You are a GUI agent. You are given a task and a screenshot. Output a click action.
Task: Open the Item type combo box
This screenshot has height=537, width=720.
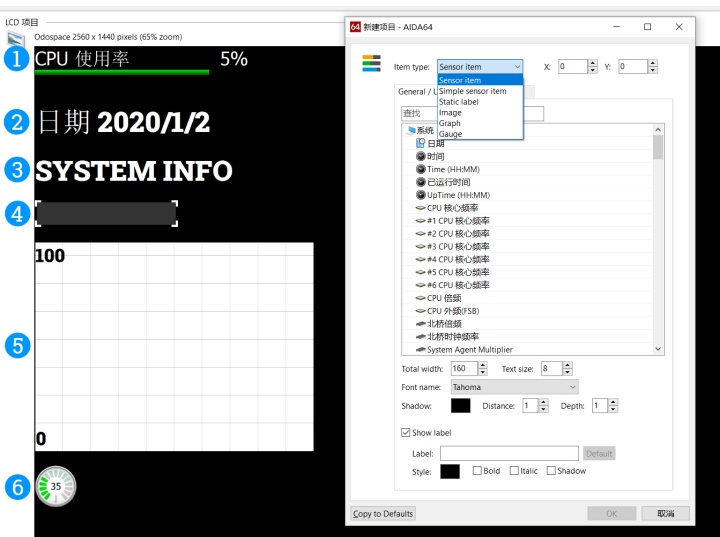point(480,67)
